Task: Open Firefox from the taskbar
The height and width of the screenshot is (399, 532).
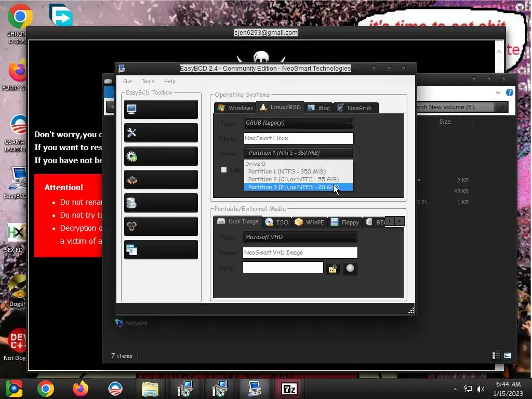Action: [81, 389]
